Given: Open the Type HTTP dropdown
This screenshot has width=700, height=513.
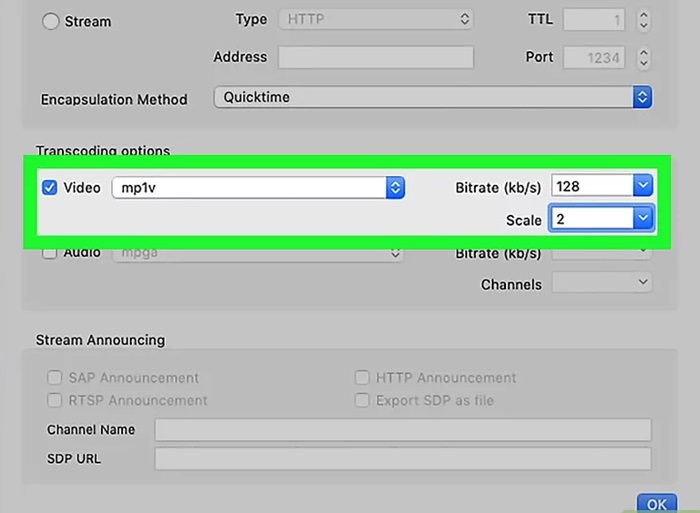Looking at the screenshot, I should (x=376, y=19).
